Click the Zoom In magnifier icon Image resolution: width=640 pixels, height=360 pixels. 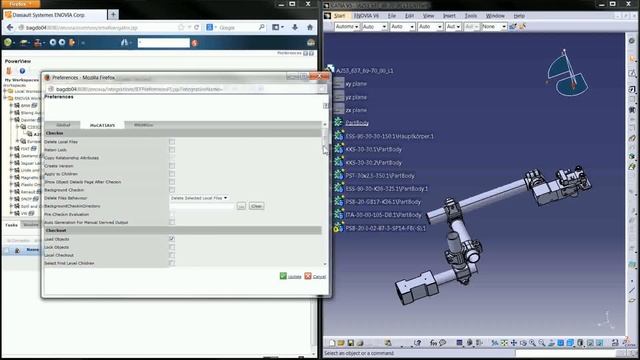pos(533,343)
